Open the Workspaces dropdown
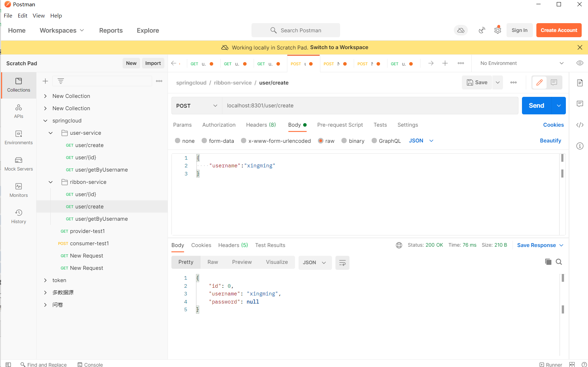Image resolution: width=588 pixels, height=367 pixels. point(62,31)
